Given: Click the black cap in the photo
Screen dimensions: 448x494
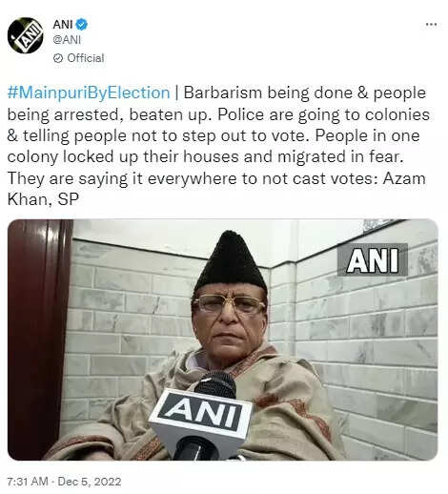Looking at the screenshot, I should [x=231, y=261].
